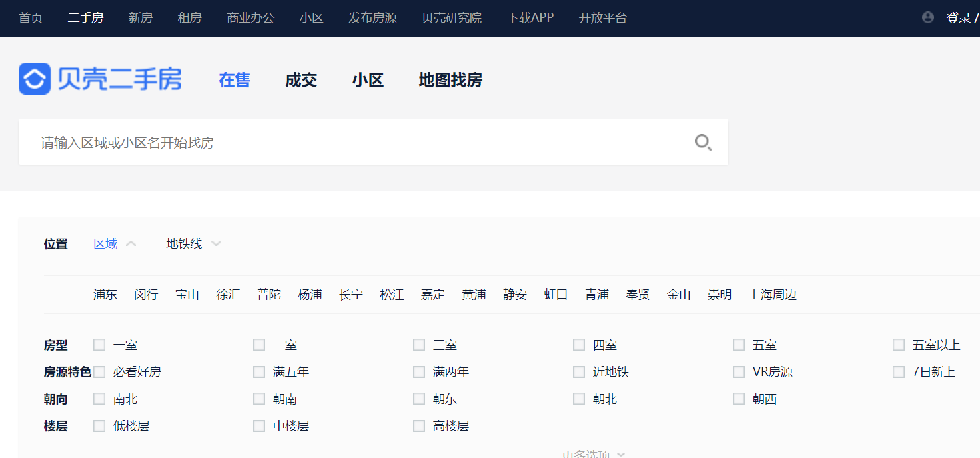Click the search magnifier icon

(703, 142)
